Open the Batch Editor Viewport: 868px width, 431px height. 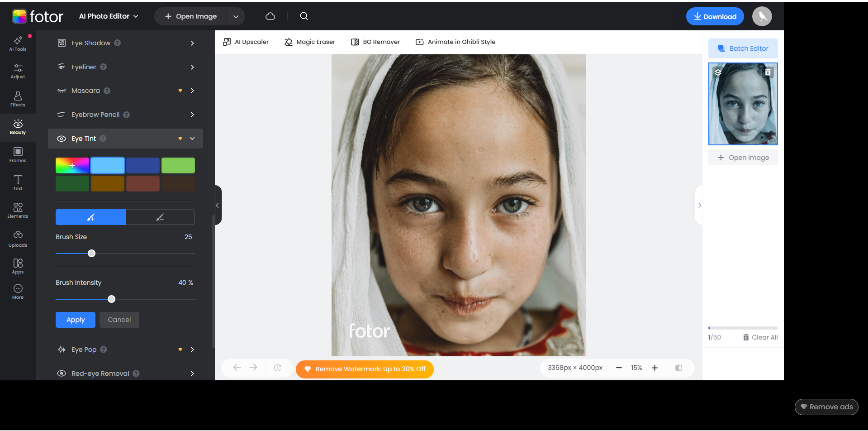pos(743,48)
